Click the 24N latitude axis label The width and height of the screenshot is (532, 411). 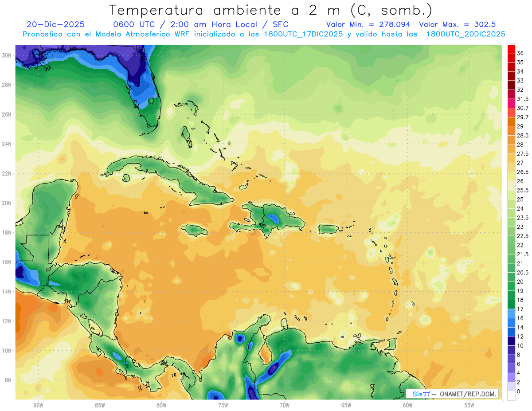click(8, 144)
